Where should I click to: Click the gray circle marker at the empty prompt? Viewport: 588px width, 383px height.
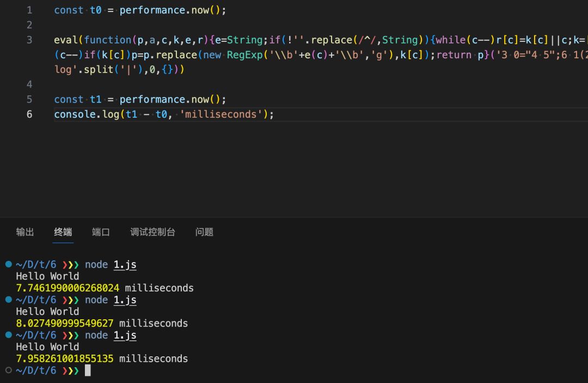(8, 370)
